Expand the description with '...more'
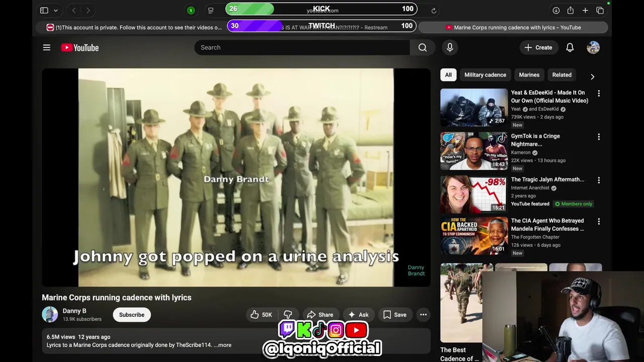 [x=222, y=345]
